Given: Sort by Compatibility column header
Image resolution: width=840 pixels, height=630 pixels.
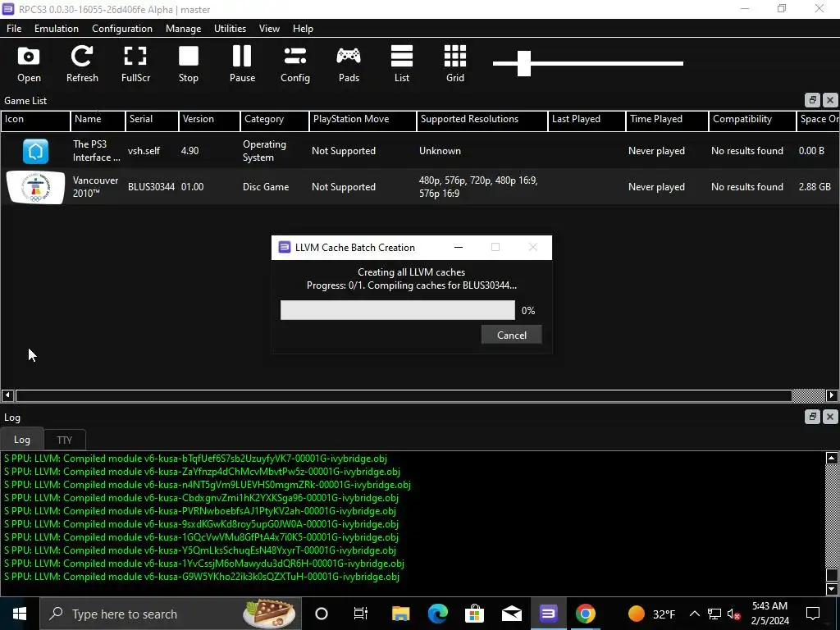Looking at the screenshot, I should click(x=753, y=120).
